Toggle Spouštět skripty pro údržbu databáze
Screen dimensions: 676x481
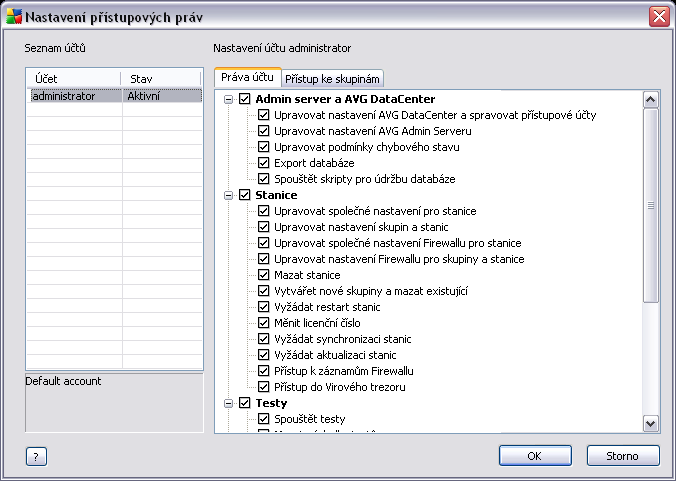pyautogui.click(x=263, y=179)
